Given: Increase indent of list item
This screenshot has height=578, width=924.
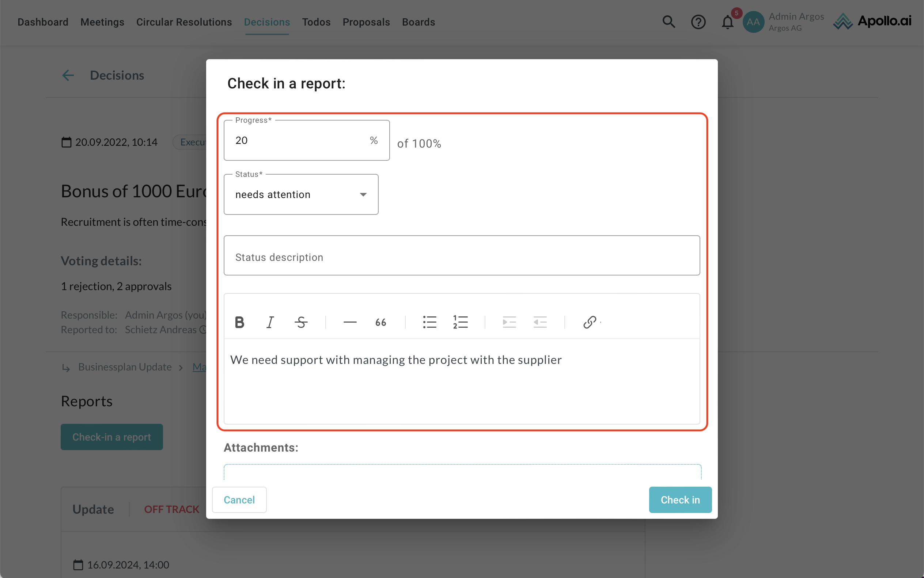Looking at the screenshot, I should tap(509, 322).
